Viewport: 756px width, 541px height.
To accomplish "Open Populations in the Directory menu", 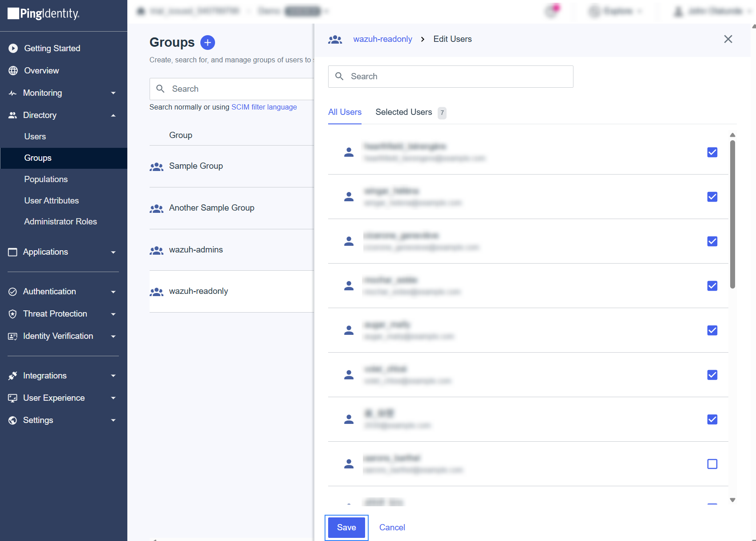I will pos(46,179).
